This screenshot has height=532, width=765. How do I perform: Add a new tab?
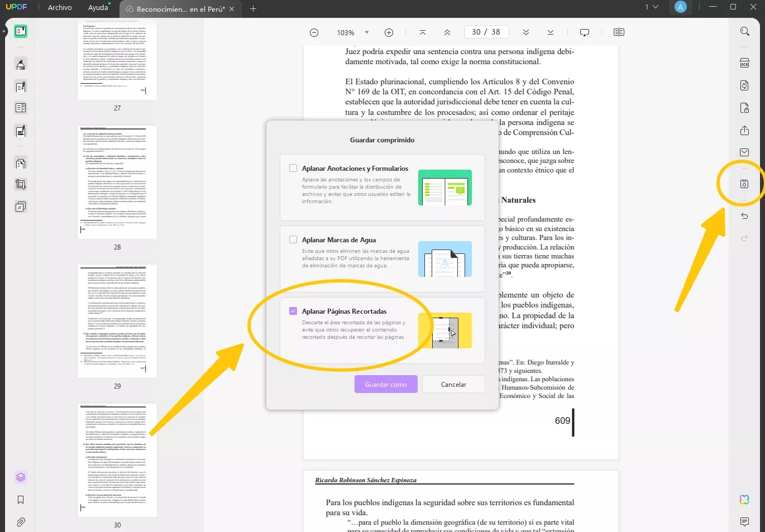[253, 8]
